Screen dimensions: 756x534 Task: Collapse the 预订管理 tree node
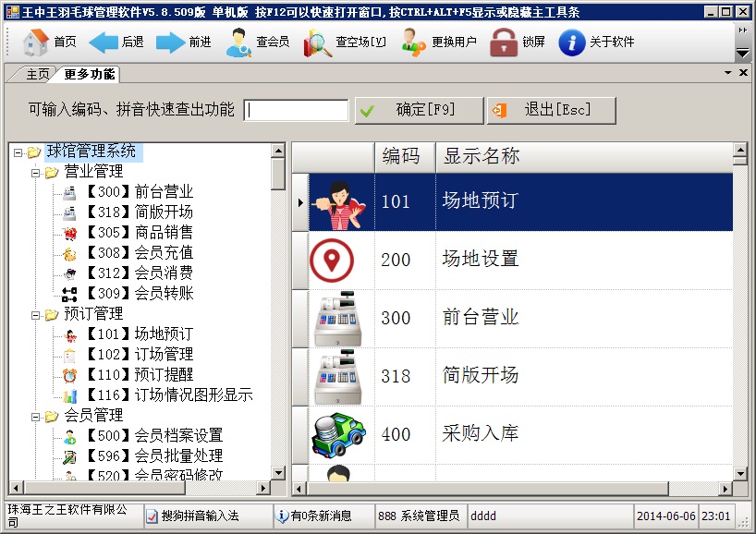pos(35,314)
